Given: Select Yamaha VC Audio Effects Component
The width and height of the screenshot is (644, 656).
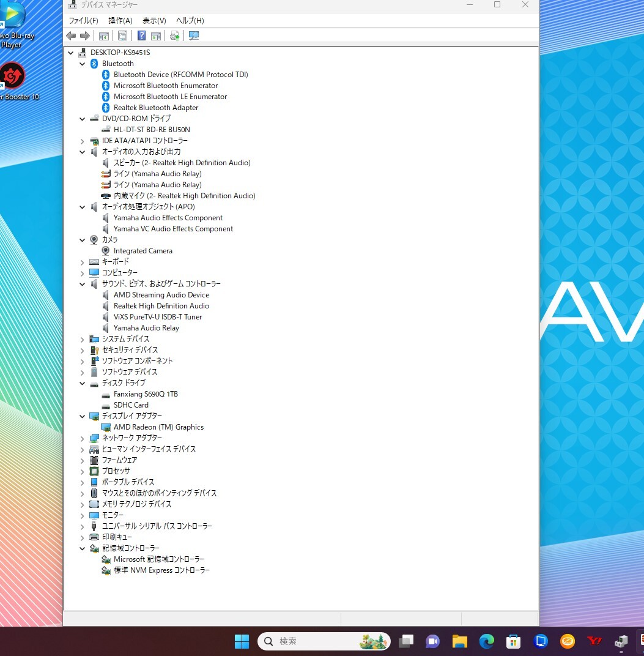Looking at the screenshot, I should pyautogui.click(x=173, y=229).
